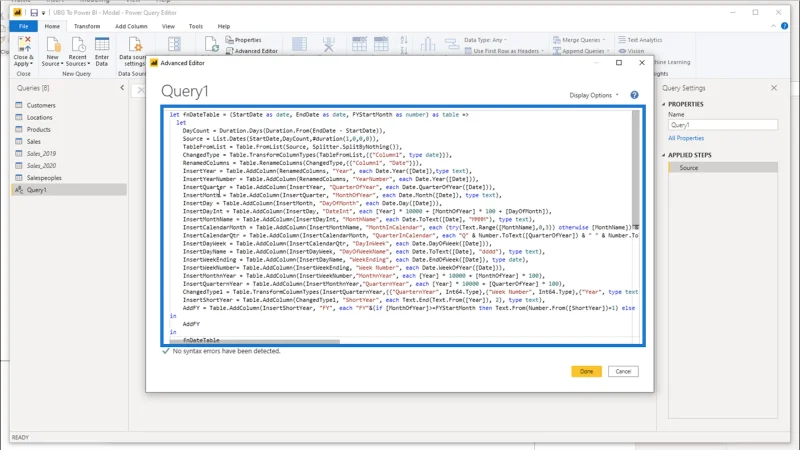Click the query Name input field
This screenshot has height=450, width=800.
[x=722, y=125]
